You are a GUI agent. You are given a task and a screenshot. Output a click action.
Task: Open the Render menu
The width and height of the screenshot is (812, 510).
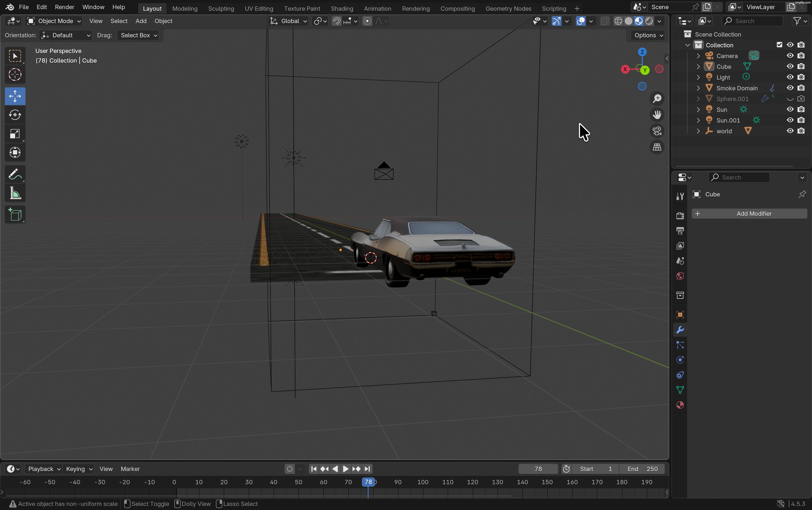click(64, 7)
